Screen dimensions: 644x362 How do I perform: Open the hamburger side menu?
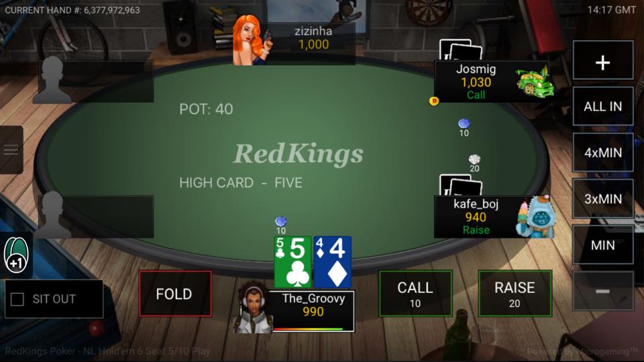11,150
